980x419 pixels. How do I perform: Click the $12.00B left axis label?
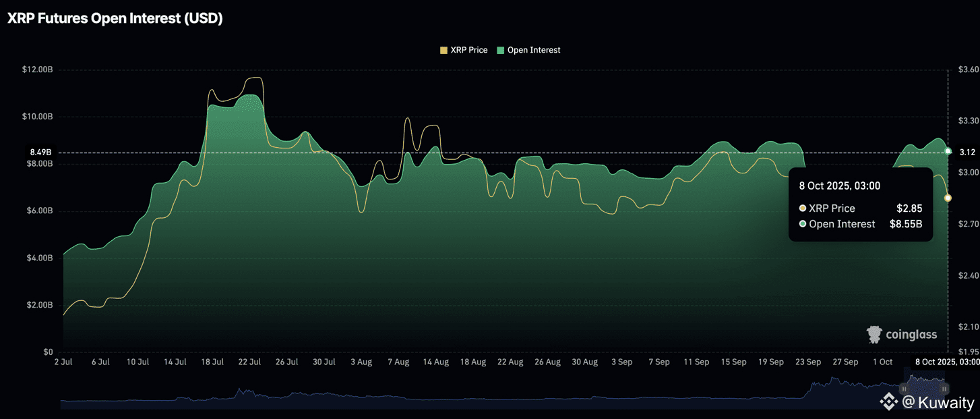coord(37,69)
